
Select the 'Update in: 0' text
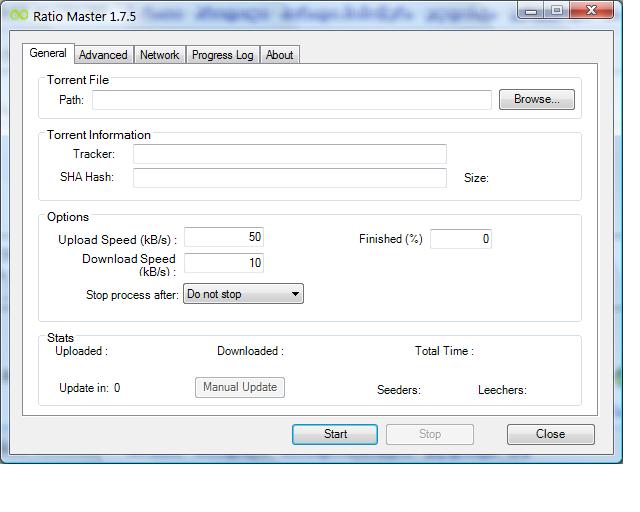(x=90, y=388)
